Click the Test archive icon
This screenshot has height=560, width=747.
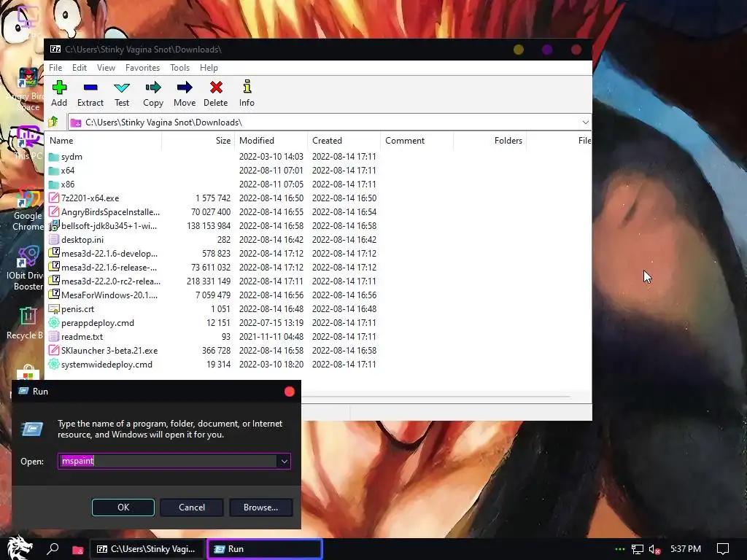122,87
